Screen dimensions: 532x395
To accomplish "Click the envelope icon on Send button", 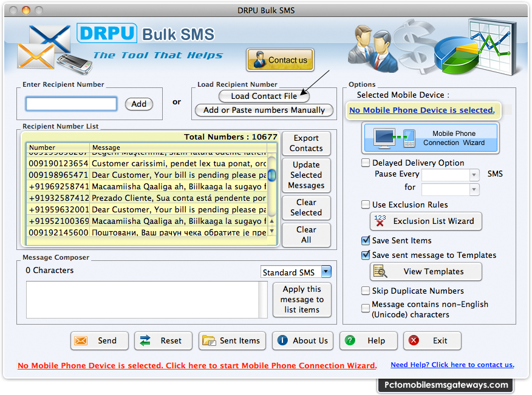I will (81, 340).
